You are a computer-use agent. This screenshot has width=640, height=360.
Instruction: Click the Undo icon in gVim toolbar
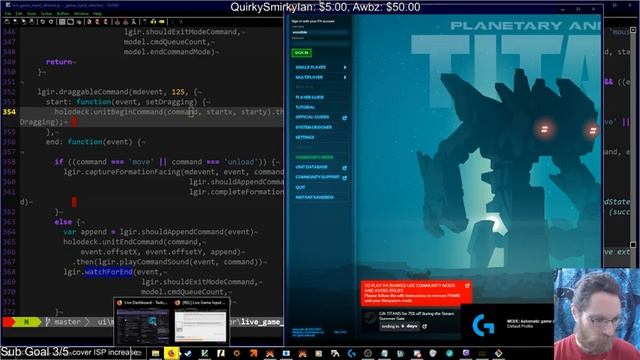42,22
